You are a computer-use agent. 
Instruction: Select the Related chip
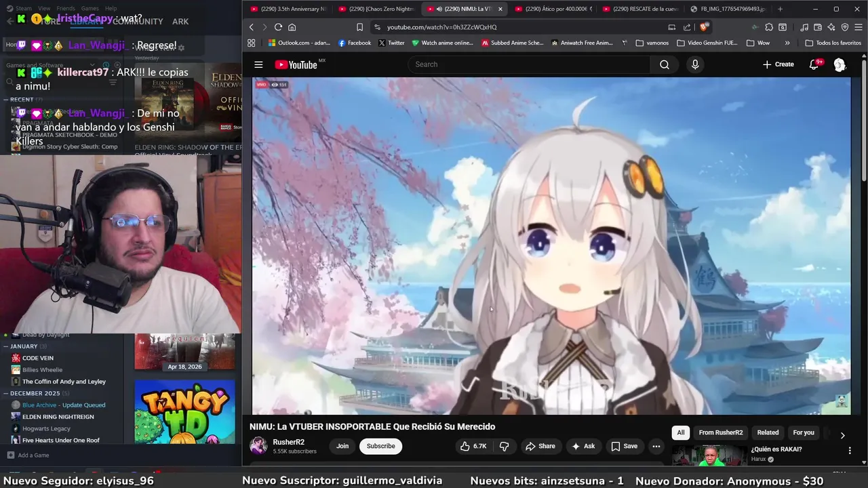pyautogui.click(x=768, y=432)
